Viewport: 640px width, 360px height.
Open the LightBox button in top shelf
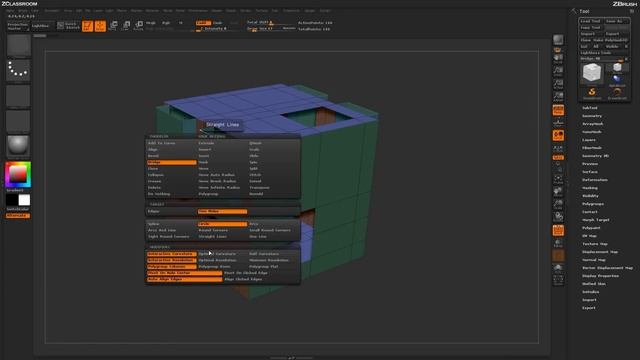[41, 26]
